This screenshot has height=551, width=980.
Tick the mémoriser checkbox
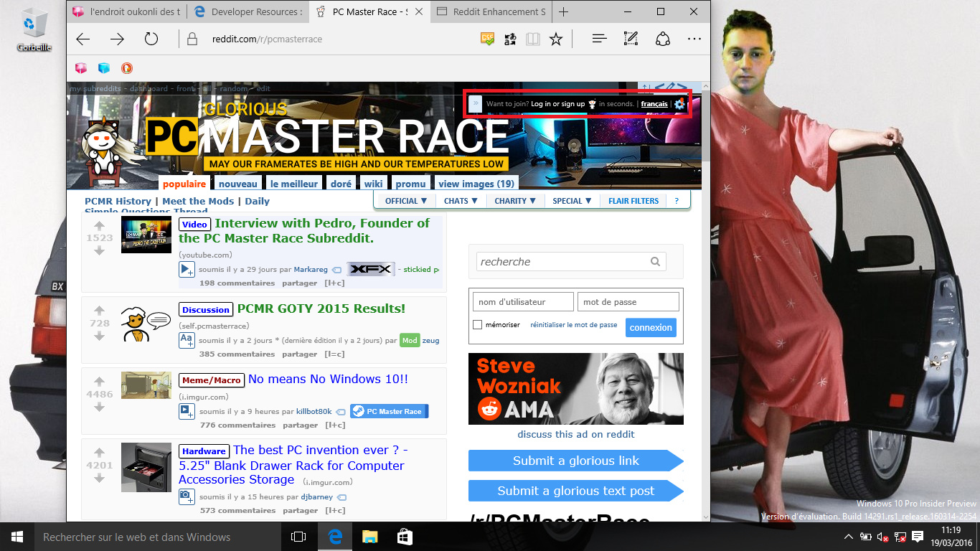[x=478, y=325]
